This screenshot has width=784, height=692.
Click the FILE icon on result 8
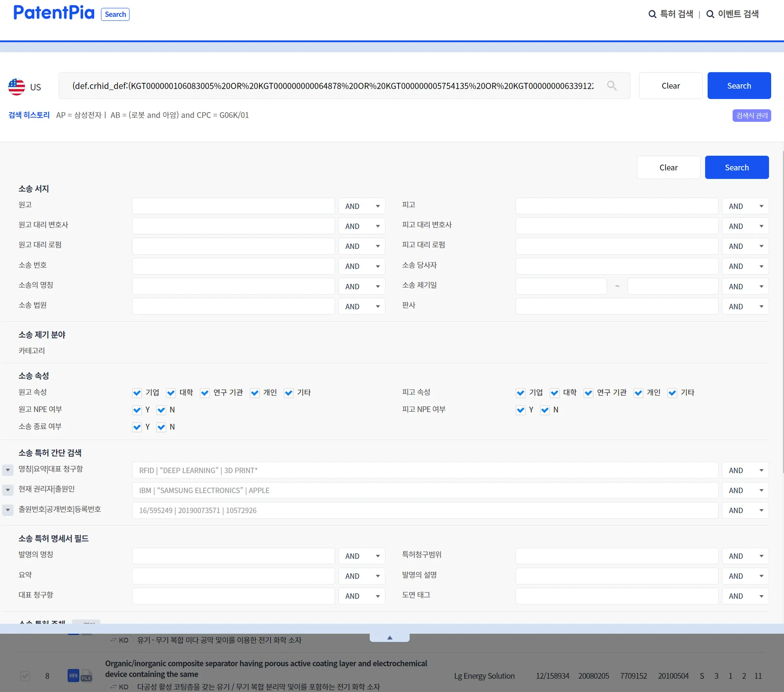click(x=86, y=676)
